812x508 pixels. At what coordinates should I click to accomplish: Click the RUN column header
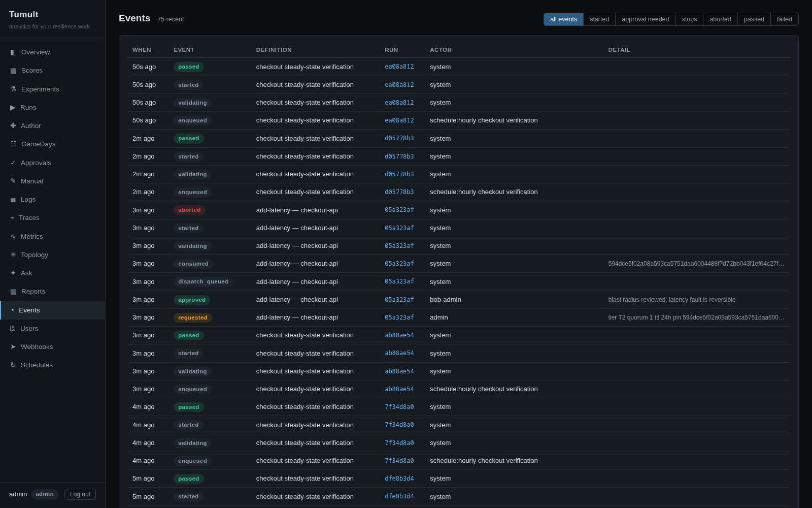tap(391, 50)
